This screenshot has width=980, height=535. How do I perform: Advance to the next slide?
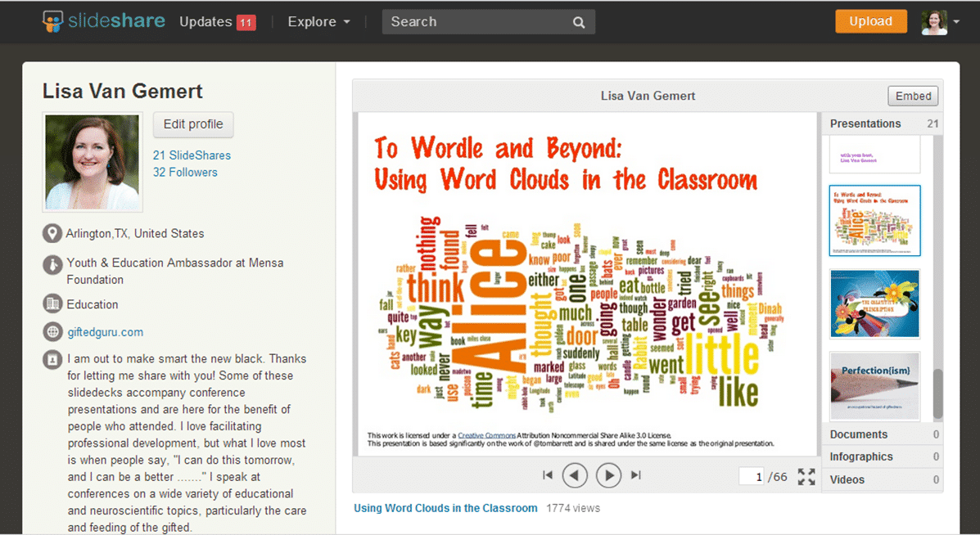[x=609, y=476]
